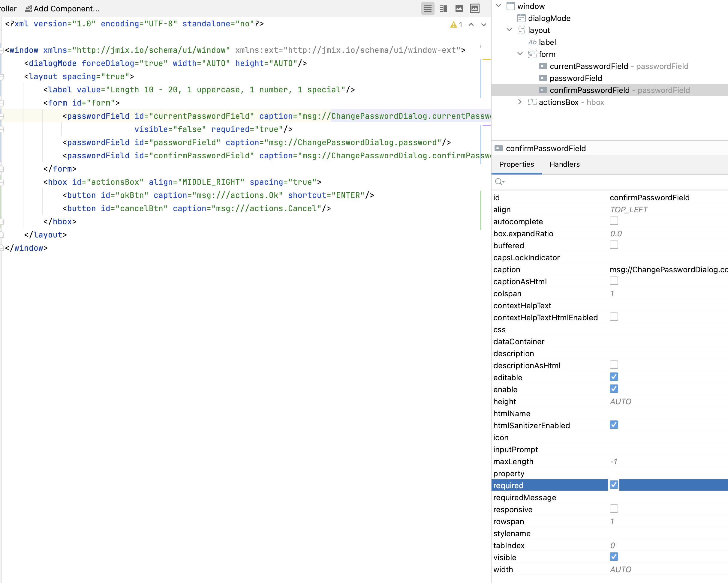Click the box.expandRatio value 0.0
728x583 pixels.
616,233
